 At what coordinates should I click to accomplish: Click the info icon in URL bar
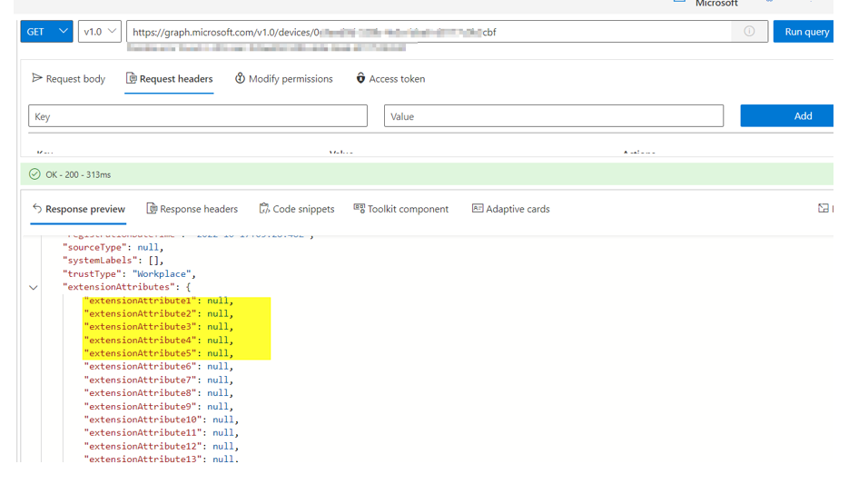[x=749, y=32]
